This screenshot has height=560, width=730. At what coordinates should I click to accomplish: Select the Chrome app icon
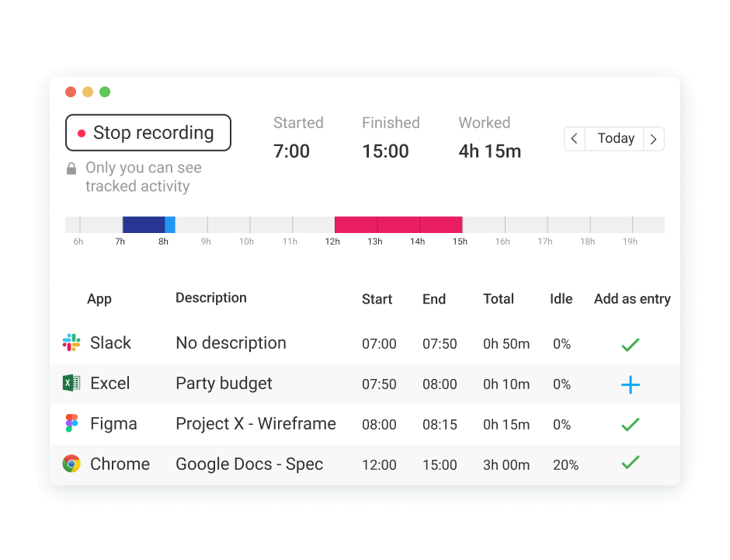tap(71, 464)
